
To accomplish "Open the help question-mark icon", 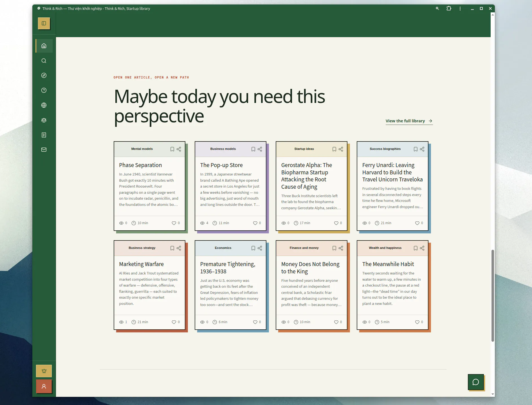I will coord(44,90).
